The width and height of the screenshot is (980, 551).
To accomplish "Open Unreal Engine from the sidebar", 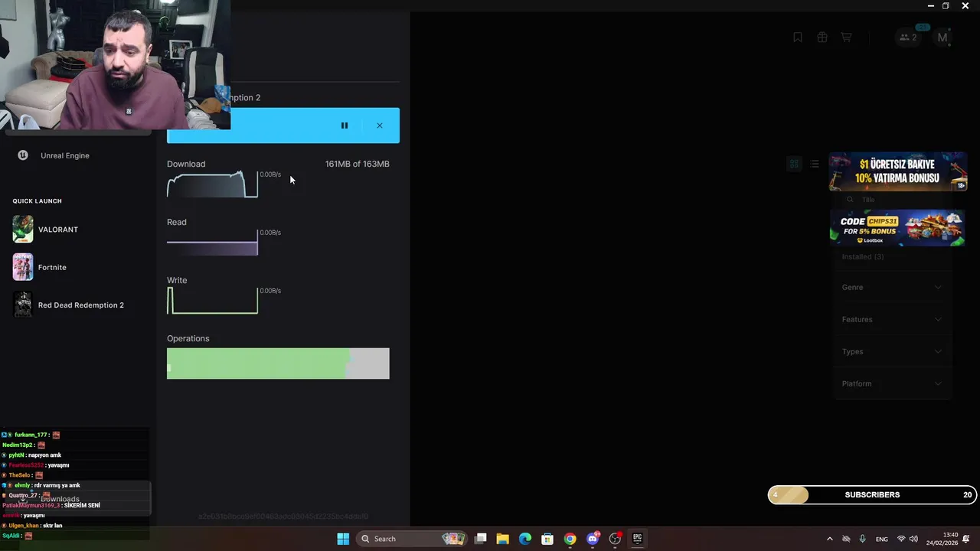I will click(x=64, y=155).
